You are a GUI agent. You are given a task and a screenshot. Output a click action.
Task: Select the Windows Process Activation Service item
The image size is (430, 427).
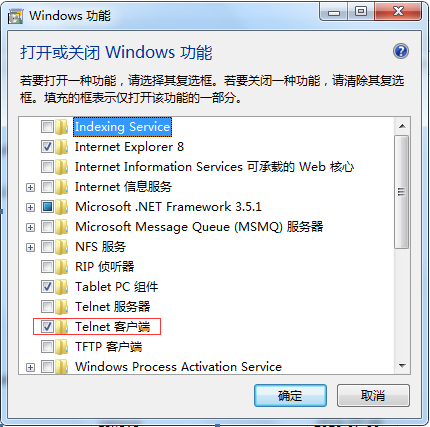(x=178, y=367)
